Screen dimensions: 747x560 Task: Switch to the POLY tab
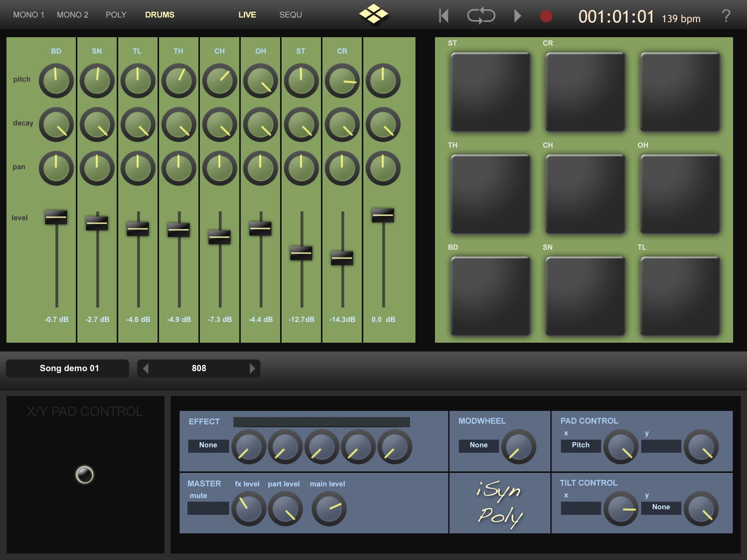coord(116,15)
